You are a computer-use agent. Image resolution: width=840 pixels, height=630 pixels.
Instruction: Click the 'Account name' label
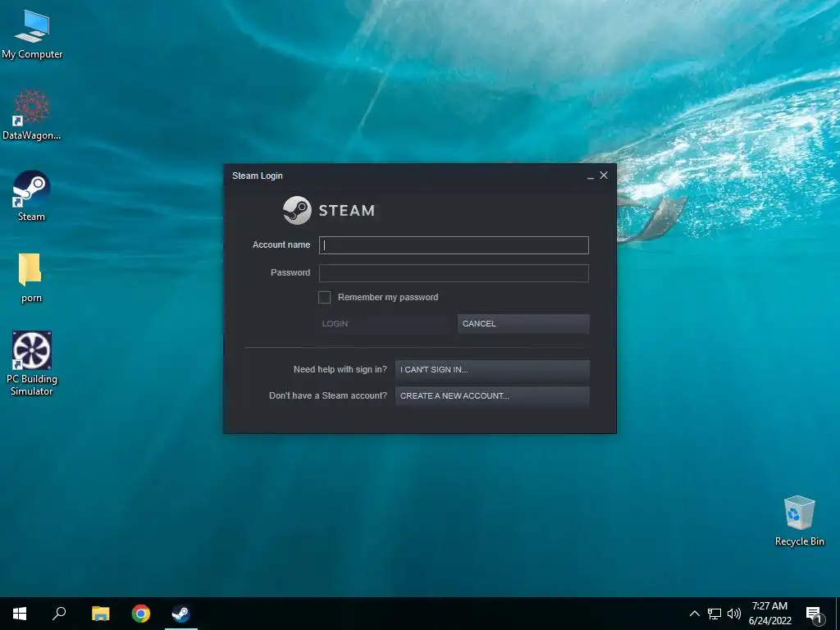coord(281,244)
